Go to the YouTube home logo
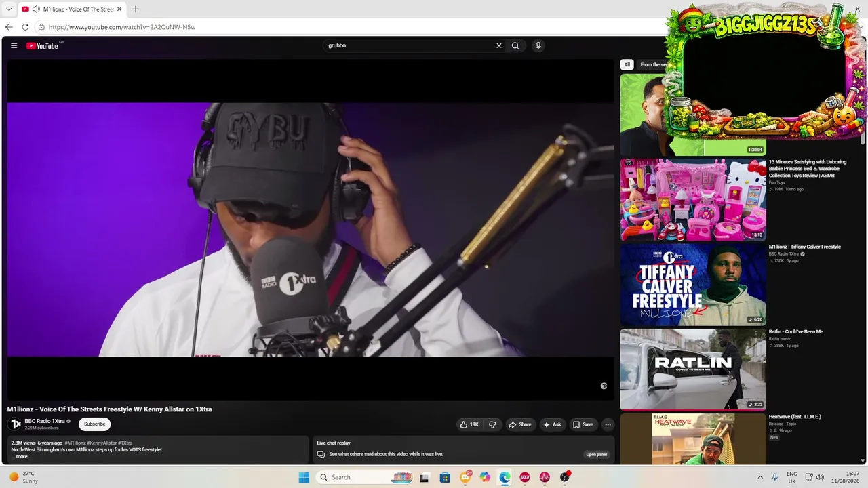868x488 pixels. 43,46
